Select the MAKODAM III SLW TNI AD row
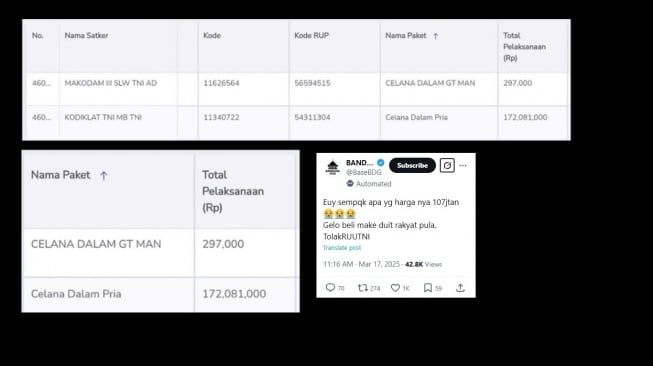 click(x=297, y=89)
